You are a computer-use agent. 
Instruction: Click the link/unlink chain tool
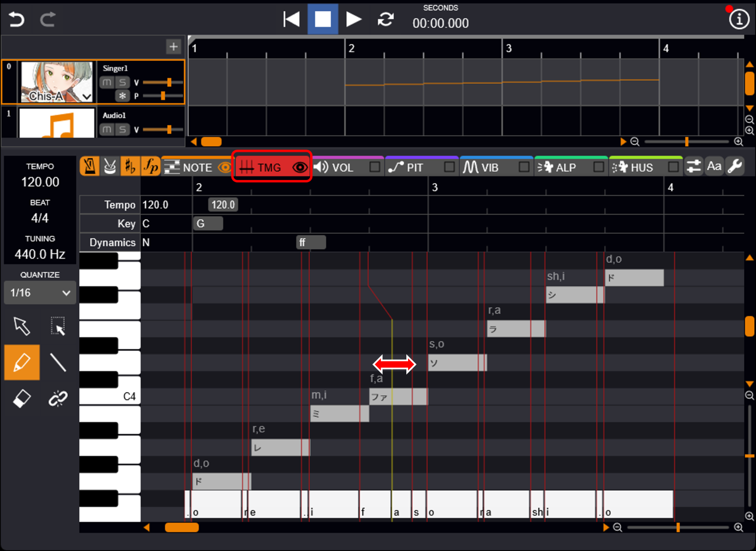58,399
